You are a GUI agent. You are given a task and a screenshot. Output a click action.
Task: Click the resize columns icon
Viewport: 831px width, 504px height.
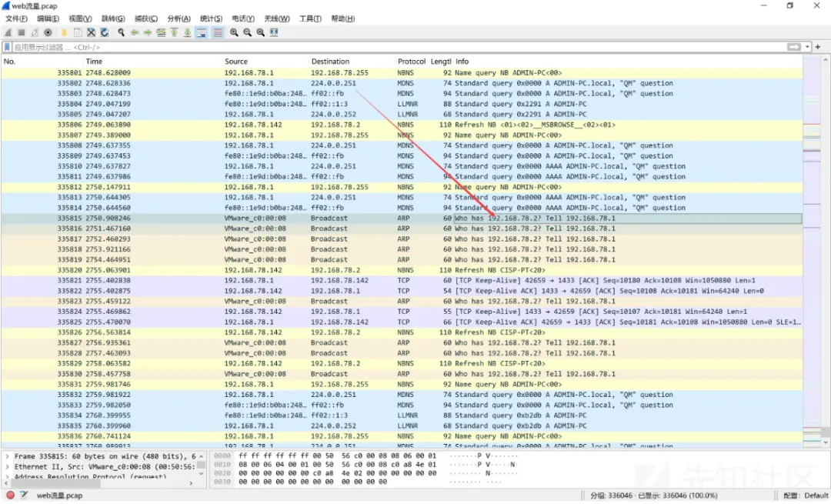[x=274, y=33]
